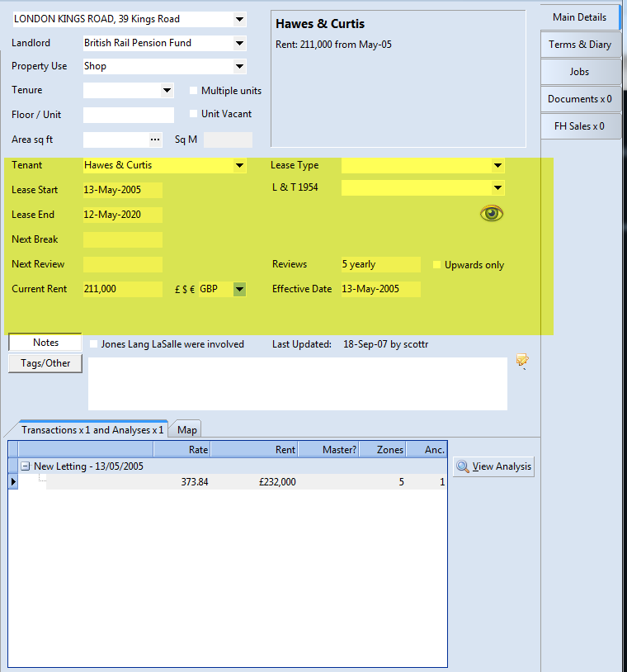Screen dimensions: 627x672
Task: Click the Lease End date field
Action: coord(122,215)
